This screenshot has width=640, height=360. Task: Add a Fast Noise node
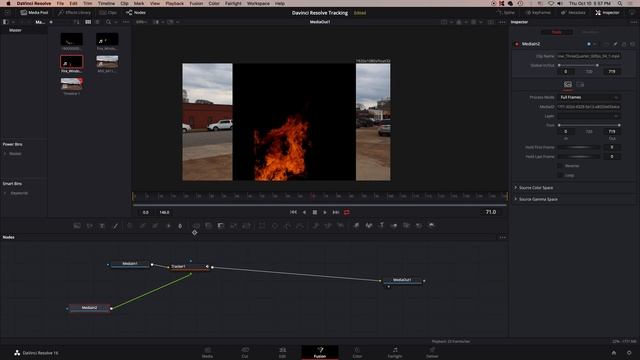click(89, 226)
